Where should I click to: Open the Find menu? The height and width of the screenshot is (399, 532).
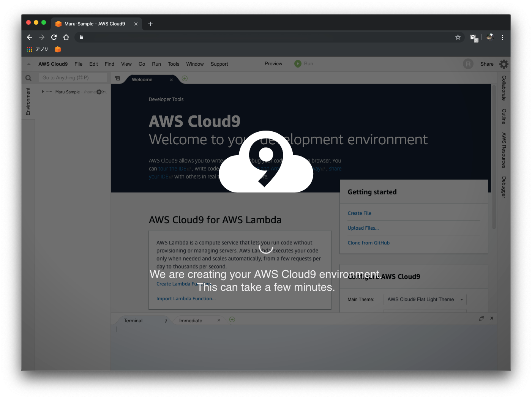109,64
